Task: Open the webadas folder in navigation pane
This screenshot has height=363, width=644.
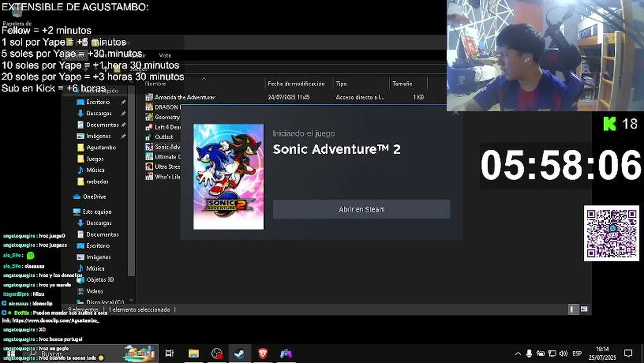Action: (97, 181)
